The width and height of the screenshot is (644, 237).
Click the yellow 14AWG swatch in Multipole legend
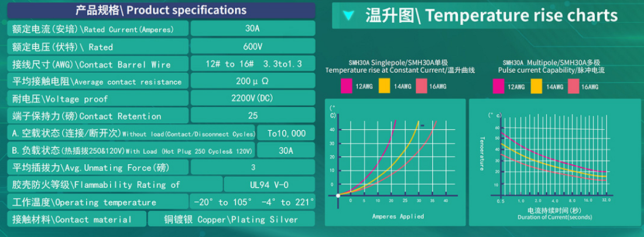[536, 87]
